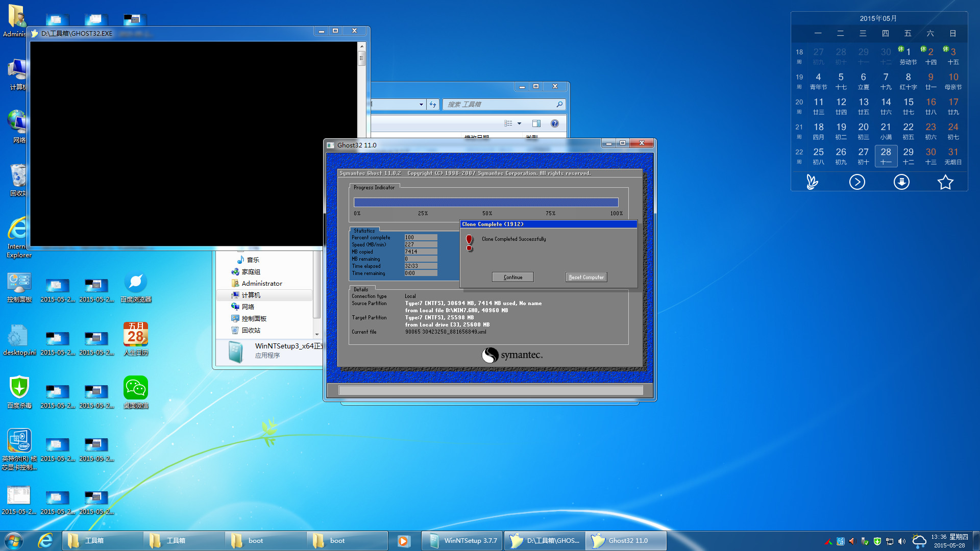
Task: Launch 桌面微信 WeChat desktop icon
Action: (x=136, y=392)
